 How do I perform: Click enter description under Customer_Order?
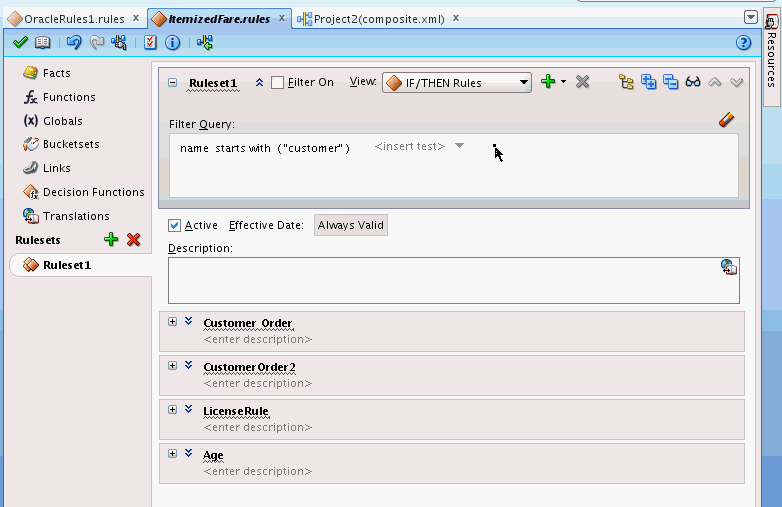257,339
